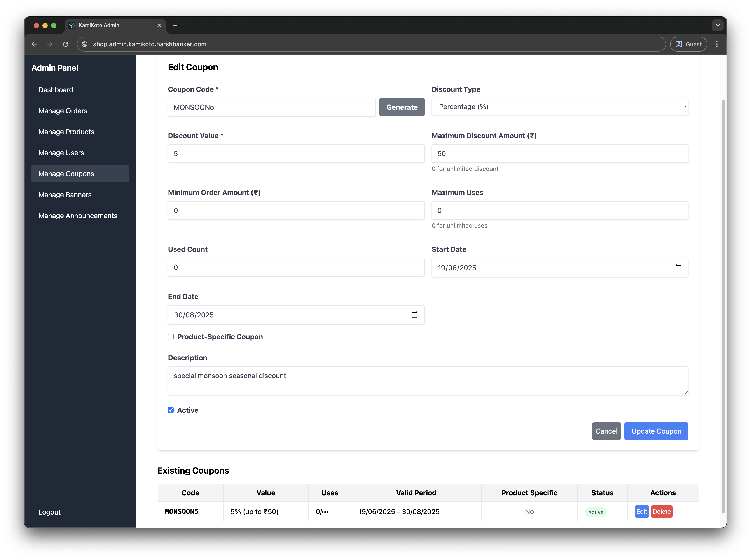Viewport: 751px width, 560px height.
Task: Open a new browser tab with plus
Action: click(175, 25)
